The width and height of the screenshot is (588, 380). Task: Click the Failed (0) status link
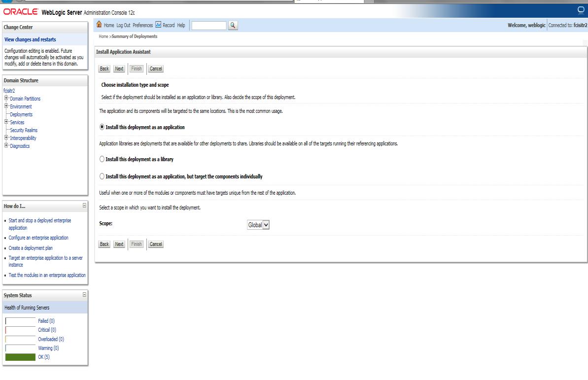(x=46, y=321)
